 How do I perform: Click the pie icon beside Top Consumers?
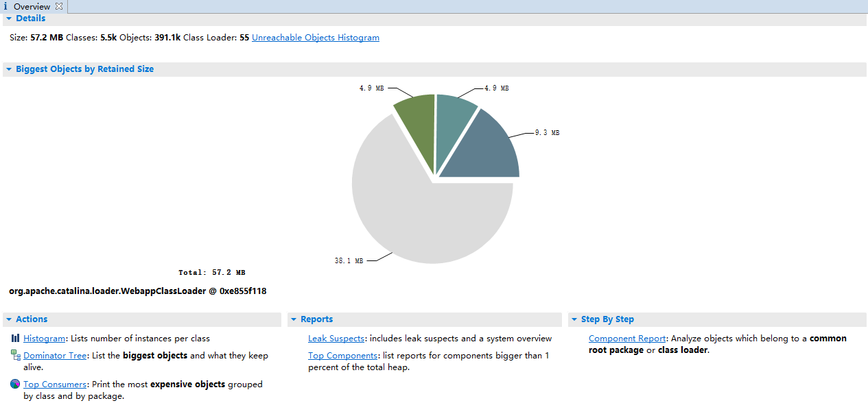pyautogui.click(x=15, y=384)
